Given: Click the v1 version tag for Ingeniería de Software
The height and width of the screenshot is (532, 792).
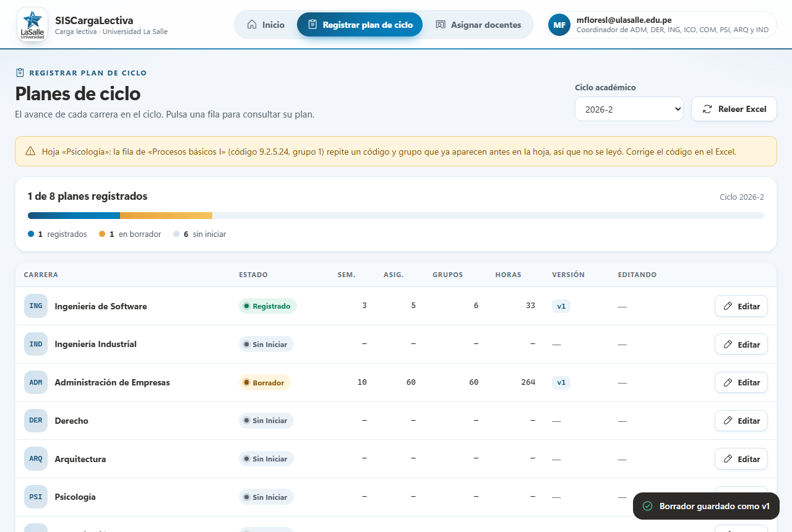Looking at the screenshot, I should coord(561,306).
